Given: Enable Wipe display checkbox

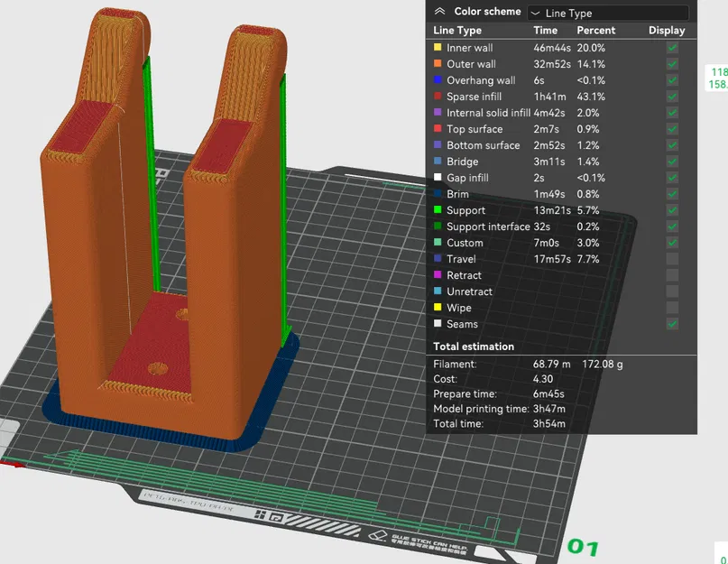Looking at the screenshot, I should tap(672, 308).
